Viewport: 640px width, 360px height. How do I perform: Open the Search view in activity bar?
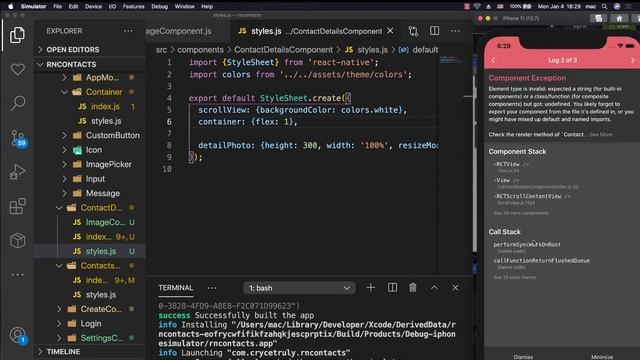[17, 103]
